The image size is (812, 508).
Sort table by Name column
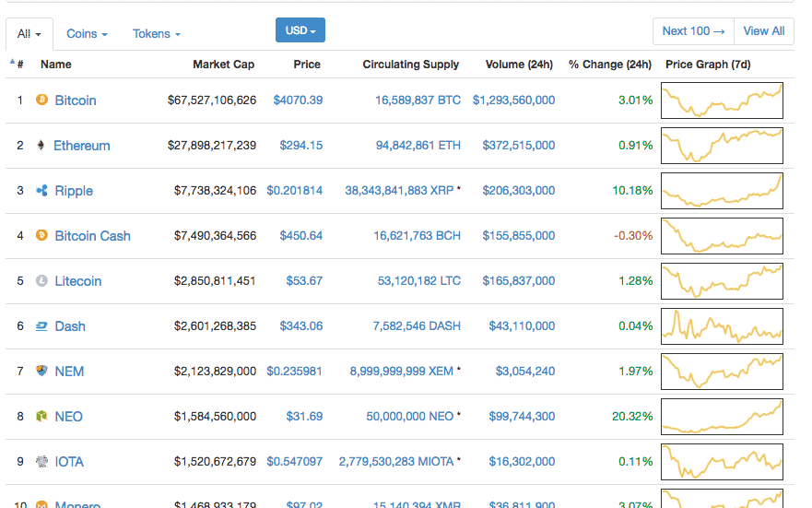pyautogui.click(x=56, y=65)
